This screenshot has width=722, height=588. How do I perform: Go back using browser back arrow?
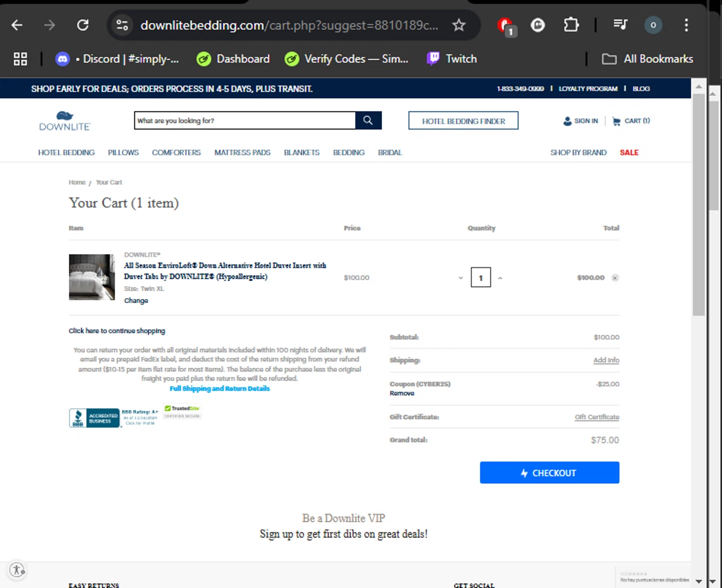pyautogui.click(x=17, y=25)
